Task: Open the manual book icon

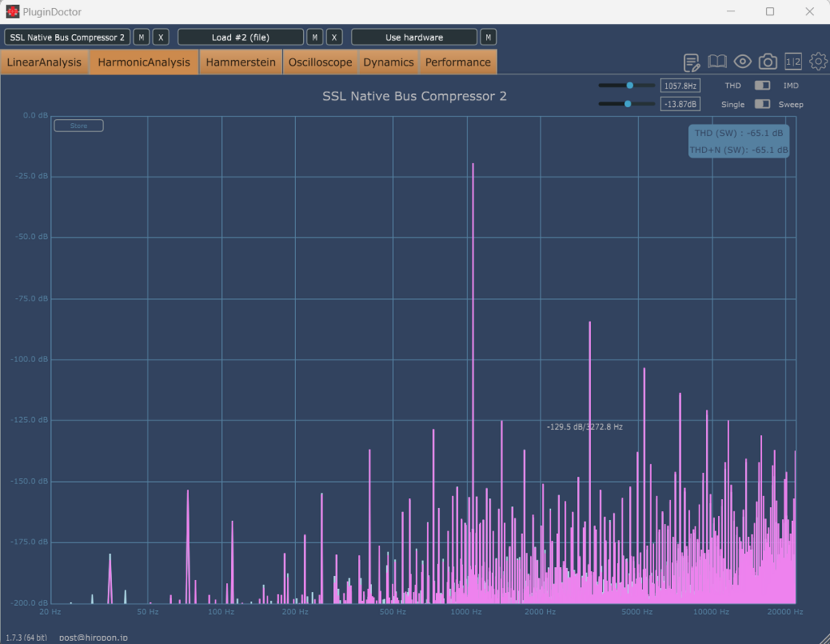Action: (x=717, y=62)
